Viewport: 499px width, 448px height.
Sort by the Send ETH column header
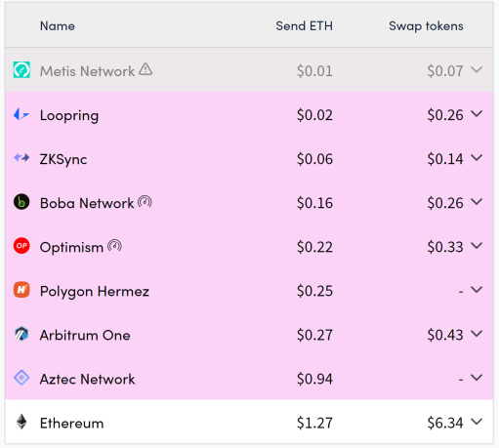[x=305, y=26]
